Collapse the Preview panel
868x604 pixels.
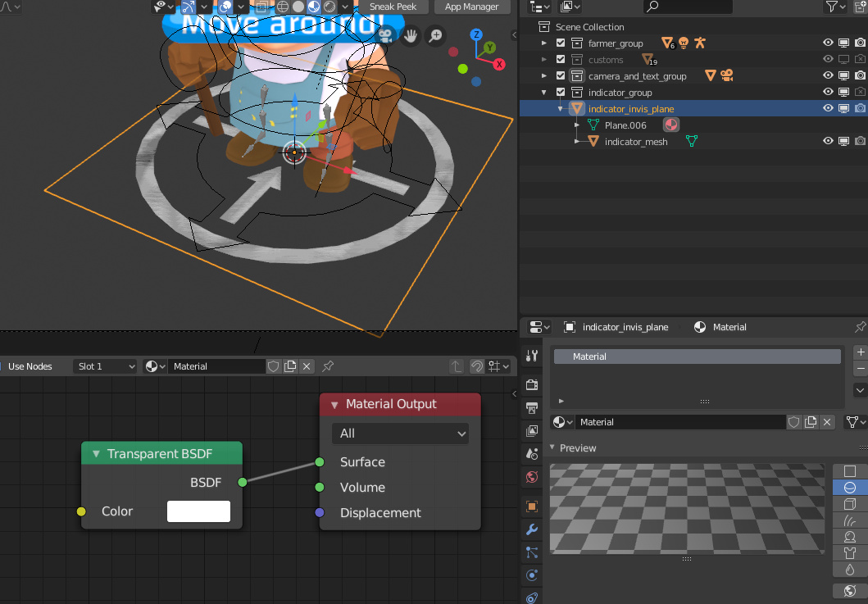click(x=552, y=447)
